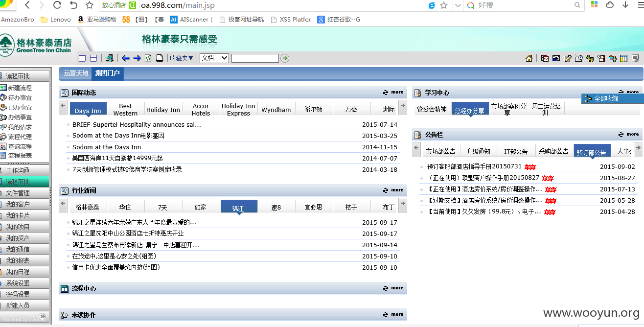Click the bookmark star beside the undo arrow
Screen dimensions: 644x327
pyautogui.click(x=90, y=5)
